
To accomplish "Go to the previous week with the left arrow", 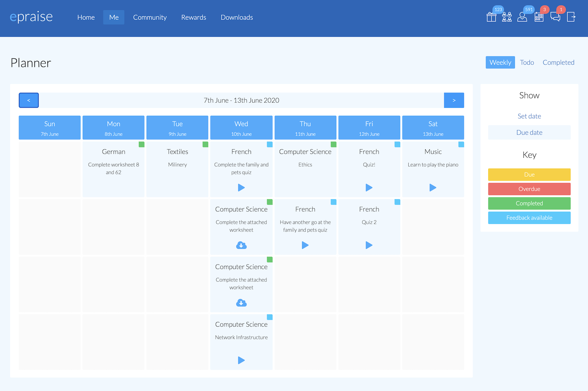I will (29, 100).
